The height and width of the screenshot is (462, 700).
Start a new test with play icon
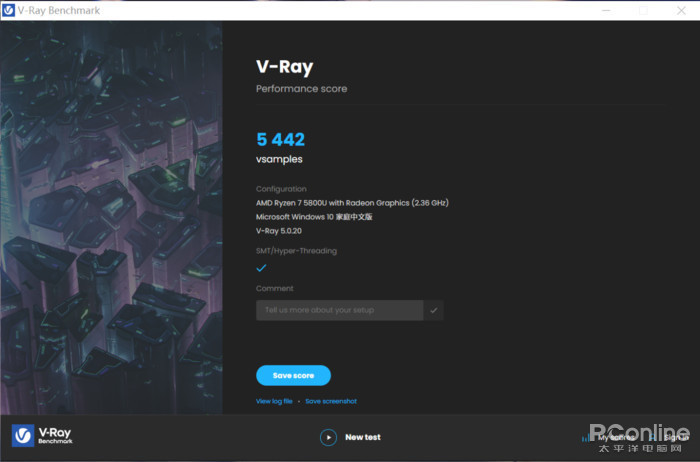[x=329, y=437]
